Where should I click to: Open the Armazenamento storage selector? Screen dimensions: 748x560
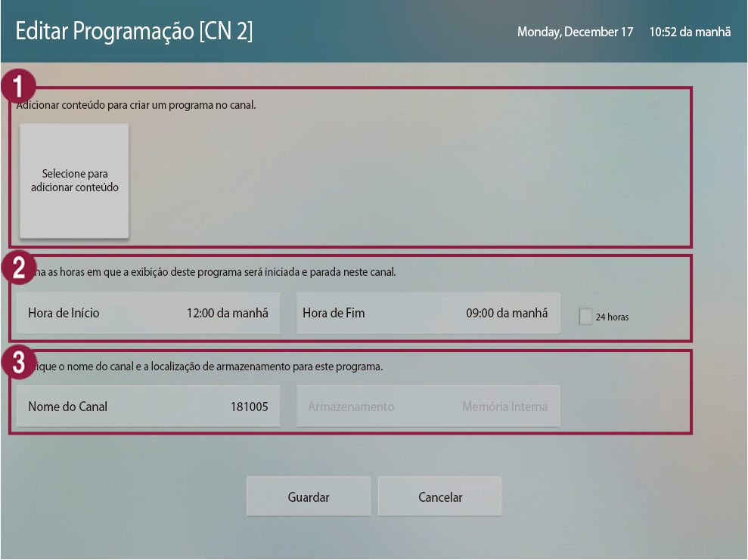(x=428, y=407)
